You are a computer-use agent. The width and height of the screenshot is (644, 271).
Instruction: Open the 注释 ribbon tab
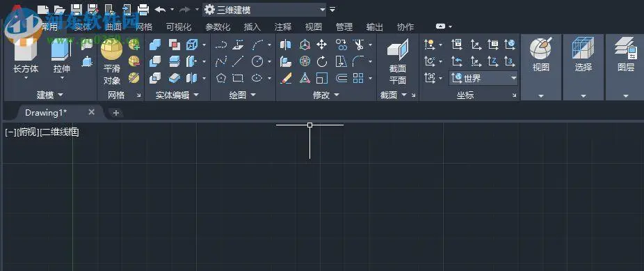pyautogui.click(x=282, y=26)
